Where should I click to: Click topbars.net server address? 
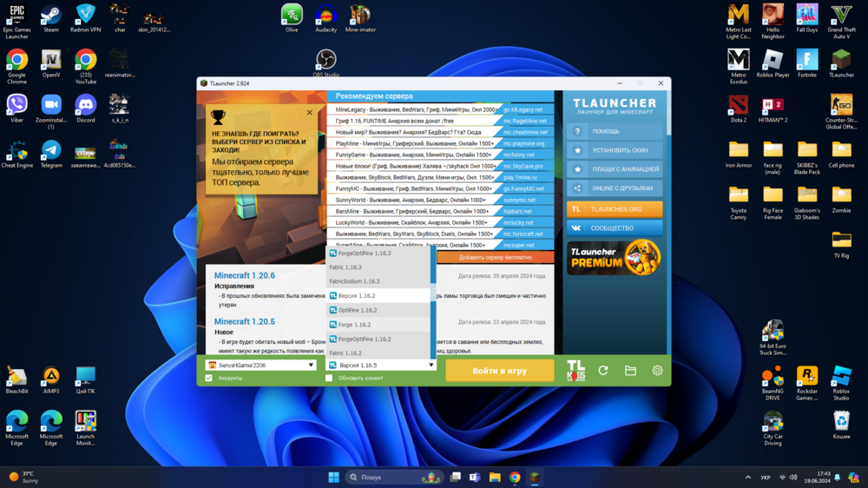click(x=517, y=212)
